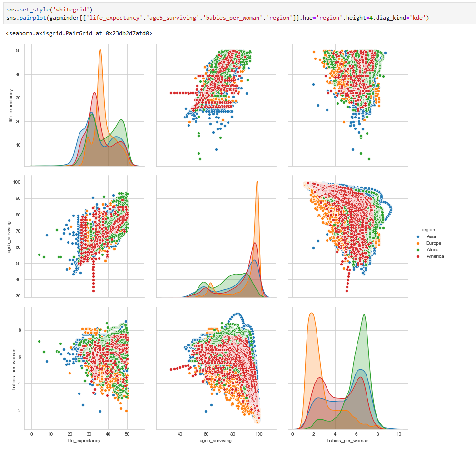The image size is (476, 452).
Task: Click the orange Europe legend marker
Action: pyautogui.click(x=419, y=243)
